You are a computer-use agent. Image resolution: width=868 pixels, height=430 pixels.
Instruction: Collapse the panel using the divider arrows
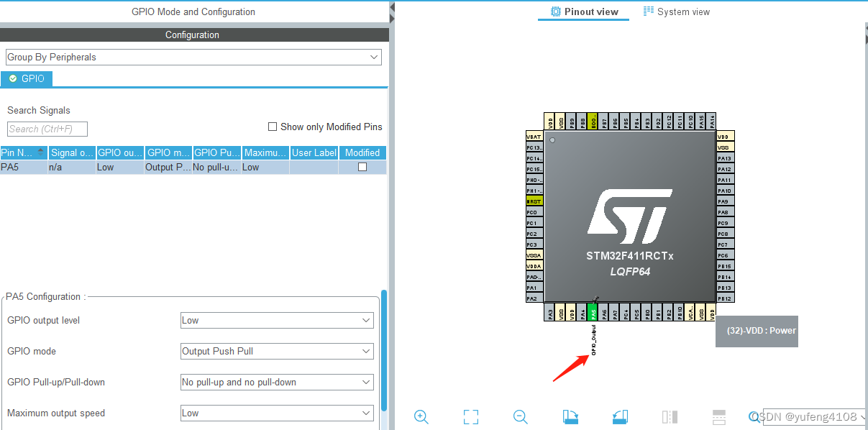[392, 12]
